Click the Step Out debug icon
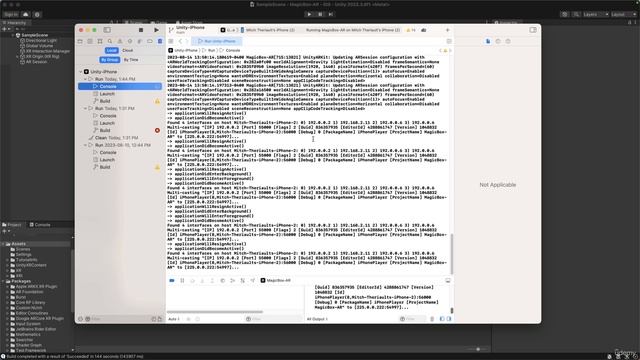This screenshot has height=360, width=640. (x=212, y=280)
